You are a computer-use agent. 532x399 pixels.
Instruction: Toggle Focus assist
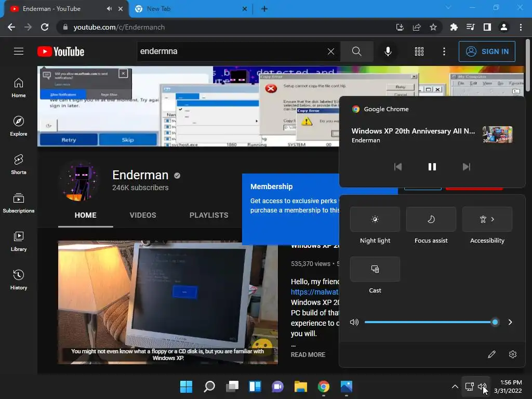tap(431, 219)
